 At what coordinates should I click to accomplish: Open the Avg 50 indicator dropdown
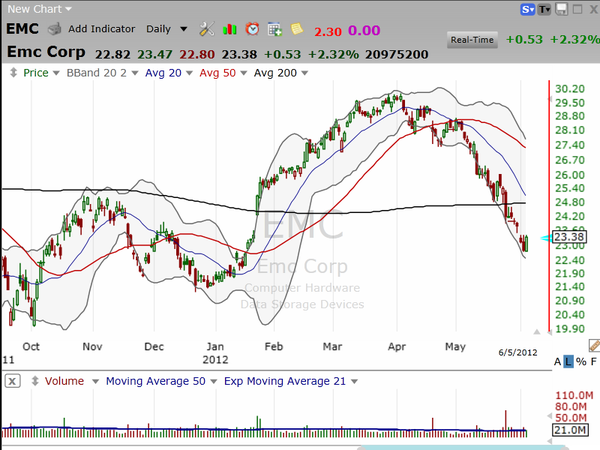tap(218, 74)
